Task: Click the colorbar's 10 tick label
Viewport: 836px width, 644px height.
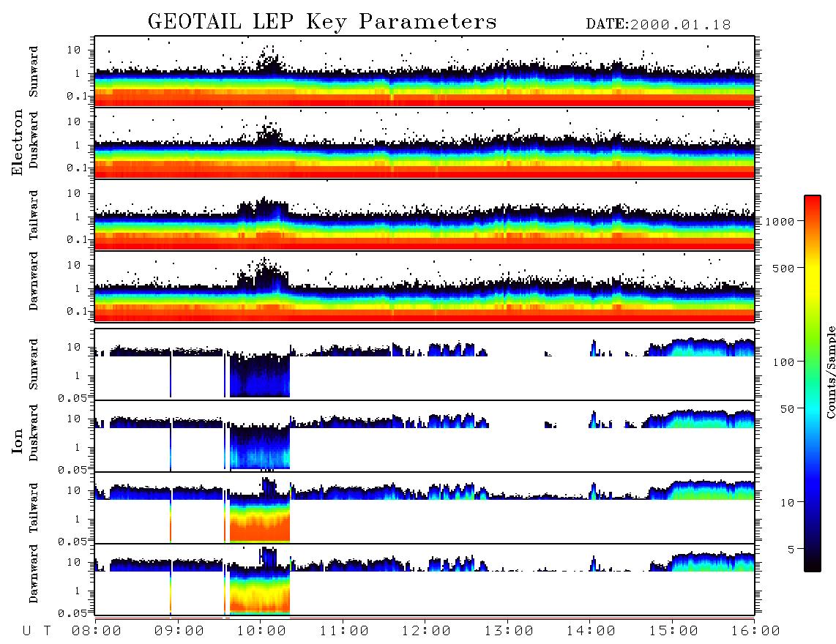Action: click(x=788, y=502)
